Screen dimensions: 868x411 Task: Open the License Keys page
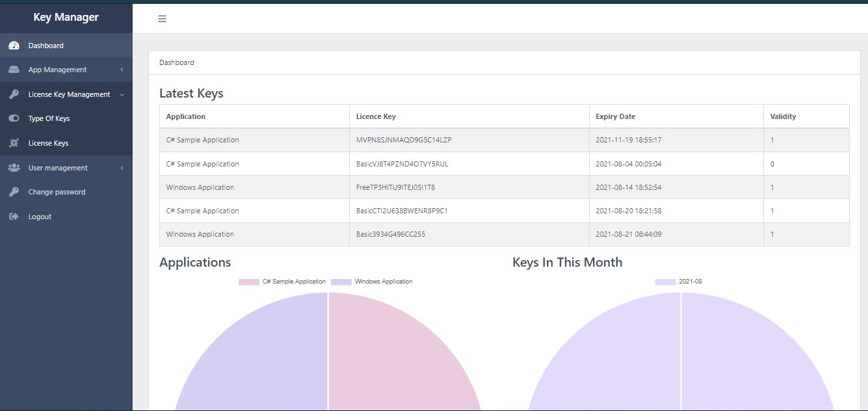pyautogui.click(x=48, y=143)
